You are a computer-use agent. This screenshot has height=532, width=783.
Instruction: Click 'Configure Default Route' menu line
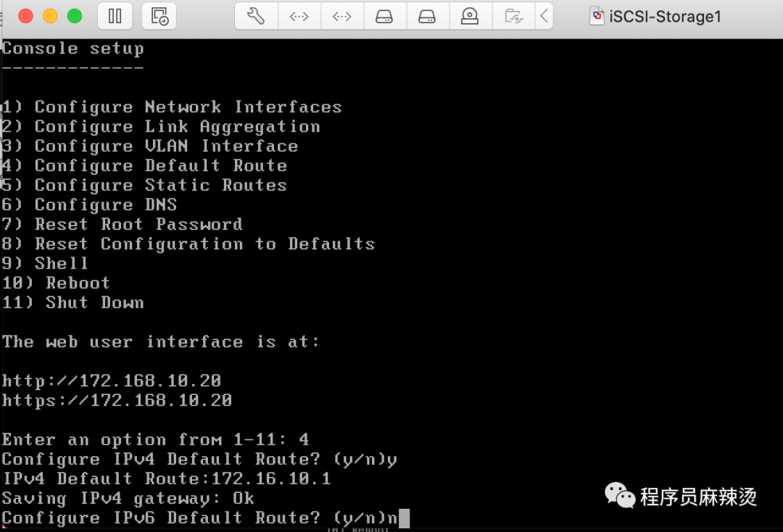point(144,165)
